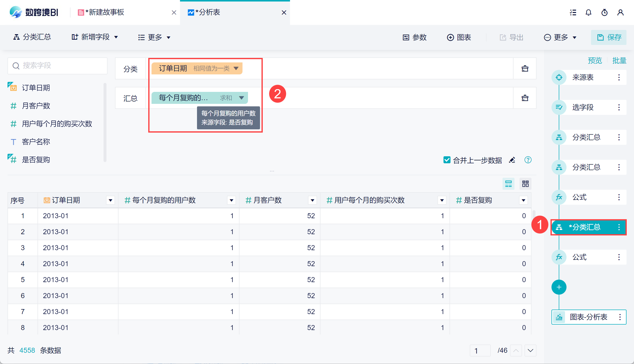The image size is (634, 364).
Task: Uncheck 合并上一步数据 checkbox
Action: 447,160
